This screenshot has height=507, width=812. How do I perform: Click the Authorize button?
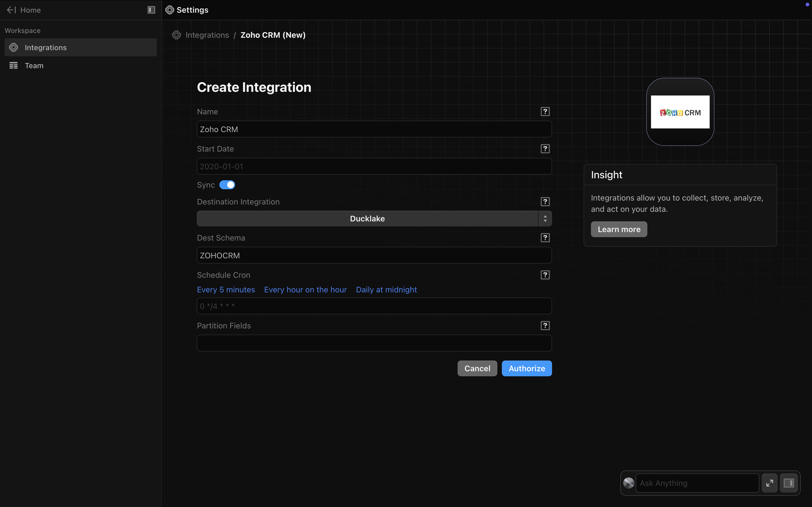tap(526, 368)
